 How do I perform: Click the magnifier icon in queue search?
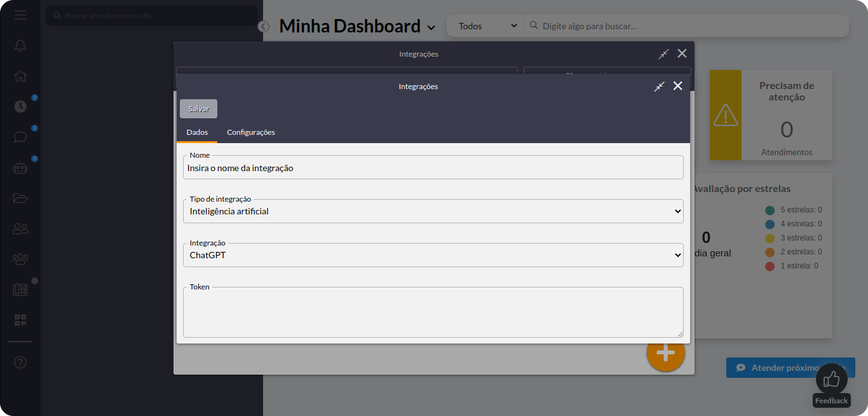(57, 15)
